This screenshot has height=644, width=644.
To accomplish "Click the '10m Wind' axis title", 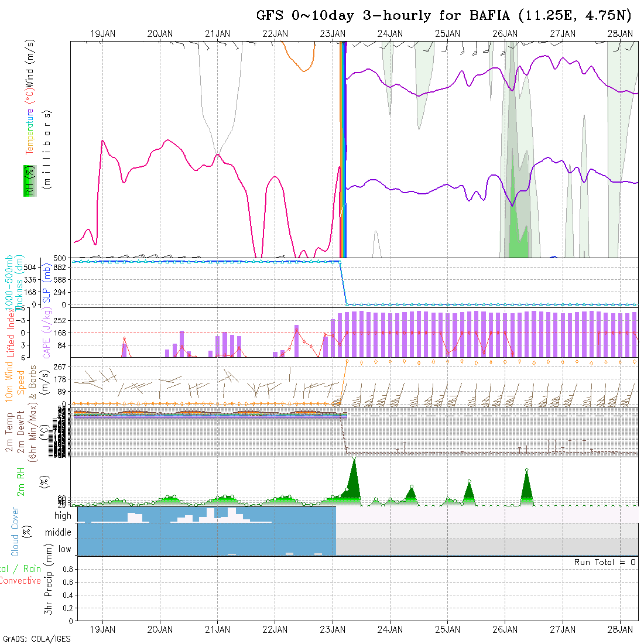I will [x=9, y=382].
